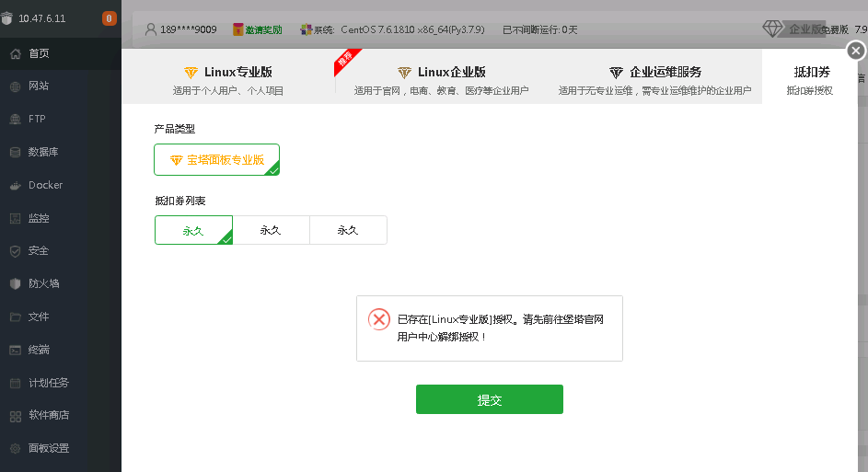Switch to the Linux企业版 tab
Viewport: 868px width, 472px height.
click(441, 77)
